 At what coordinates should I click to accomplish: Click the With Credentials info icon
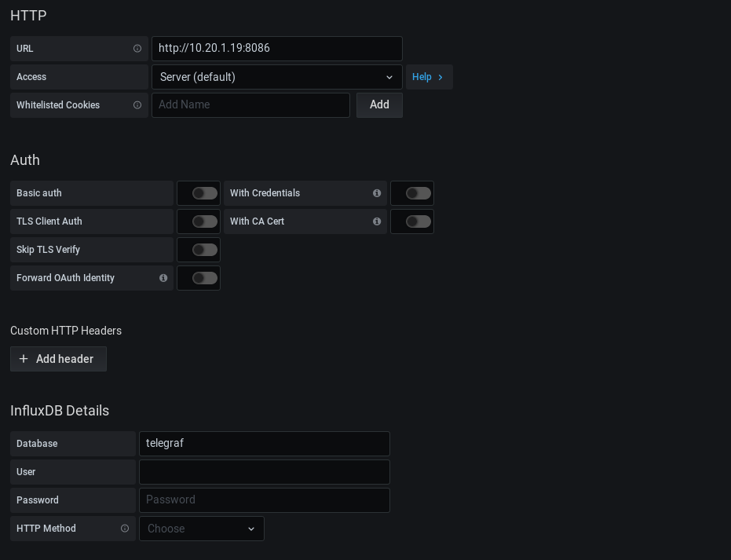click(x=377, y=193)
